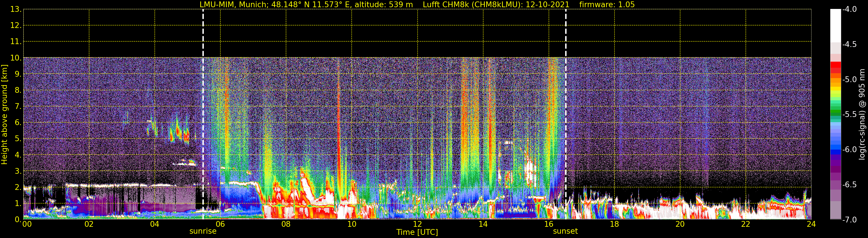Click the time tick label '24'
This screenshot has height=238, width=868.
coord(811,224)
